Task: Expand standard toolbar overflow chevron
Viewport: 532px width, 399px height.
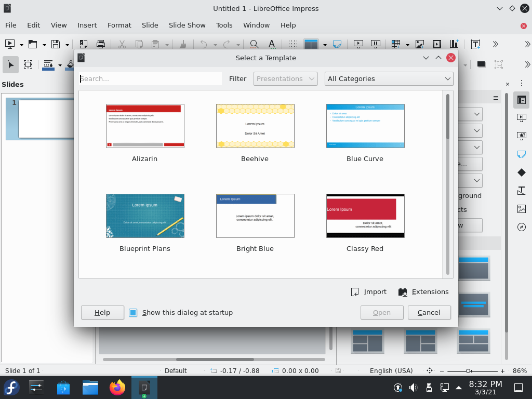Action: point(495,44)
